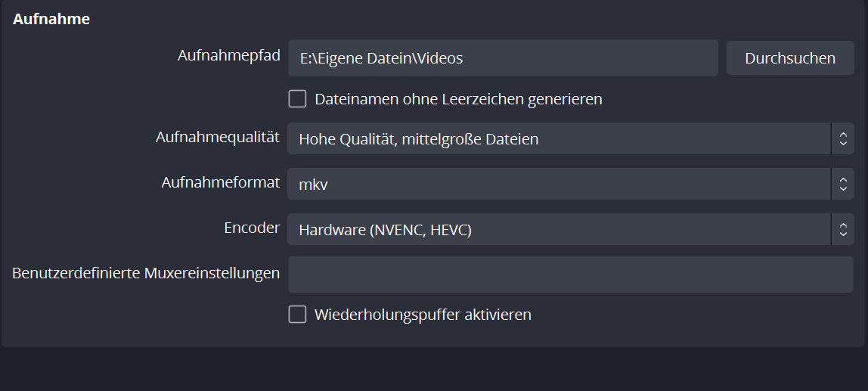The width and height of the screenshot is (868, 391).
Task: Click the empty dark strip below the Aufnahme panel
Action: [434, 370]
